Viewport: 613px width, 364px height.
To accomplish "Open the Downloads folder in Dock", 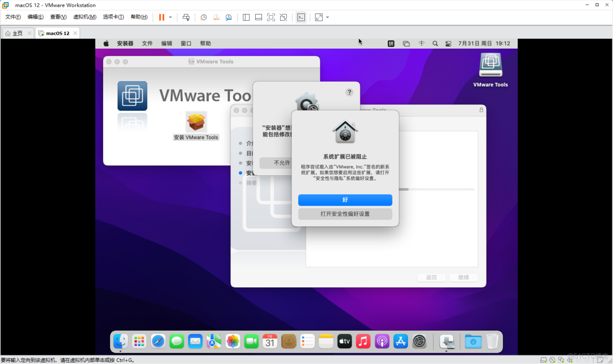I will click(x=473, y=341).
